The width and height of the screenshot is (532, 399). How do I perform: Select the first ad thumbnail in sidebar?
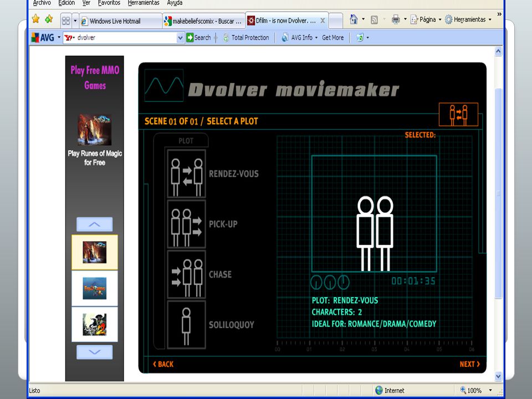(x=95, y=252)
